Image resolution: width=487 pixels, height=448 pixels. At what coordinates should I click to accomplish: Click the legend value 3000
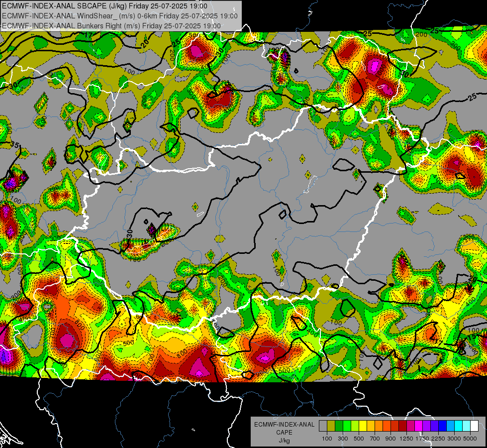[454, 439]
